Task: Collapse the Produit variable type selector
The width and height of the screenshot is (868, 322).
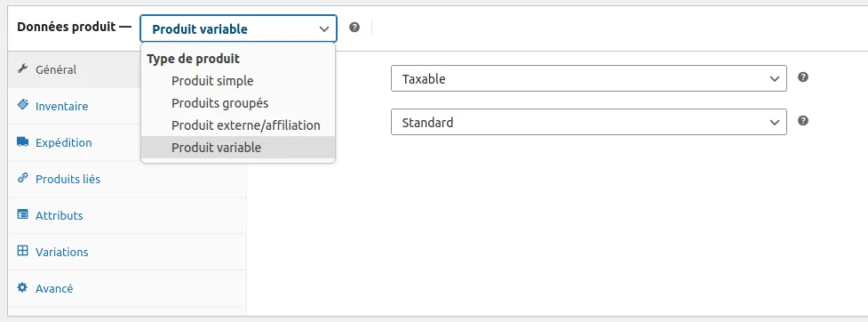Action: [238, 28]
